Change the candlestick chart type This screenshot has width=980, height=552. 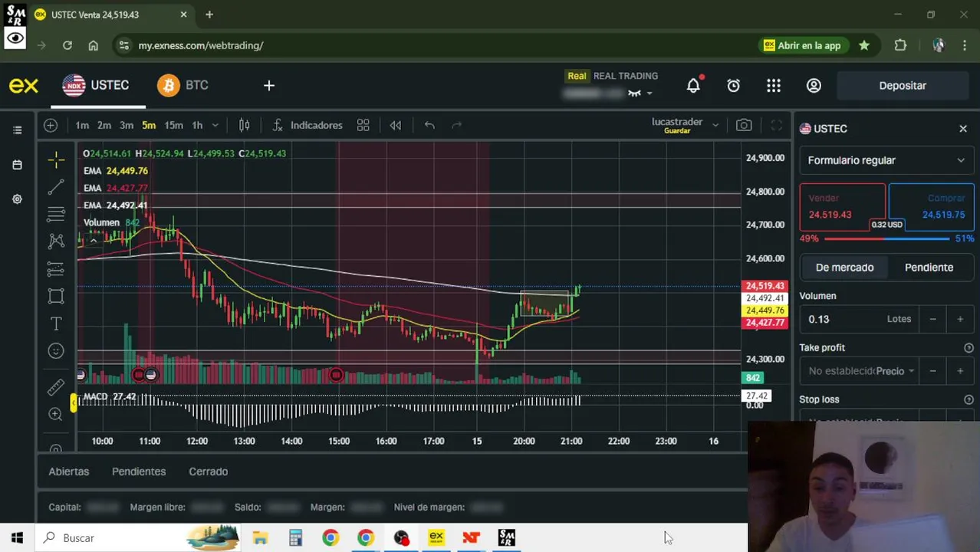[x=244, y=125]
